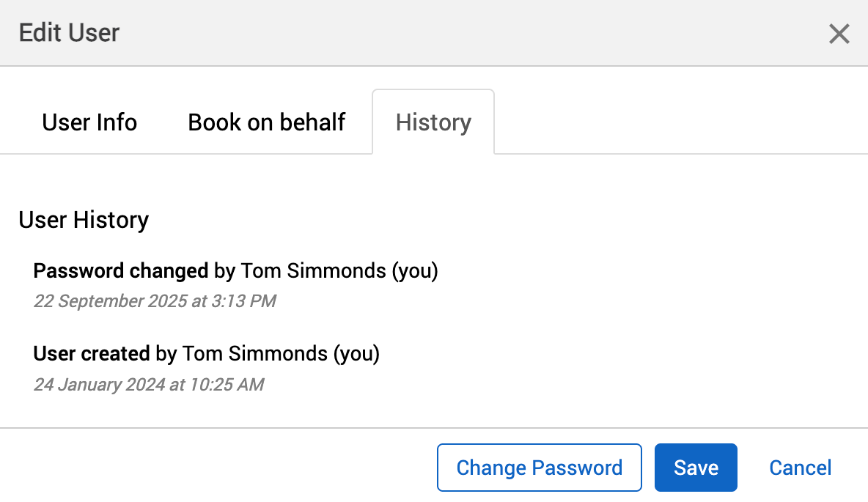Screen dimensions: 868x502
Task: Click the blank area beside the tabs
Action: tap(660, 122)
